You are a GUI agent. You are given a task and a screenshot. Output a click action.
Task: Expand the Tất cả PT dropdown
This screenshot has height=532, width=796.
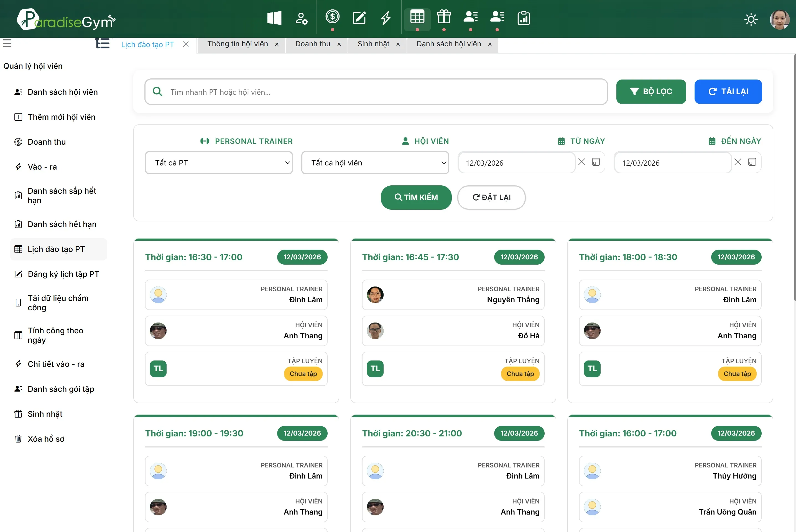[x=219, y=163]
